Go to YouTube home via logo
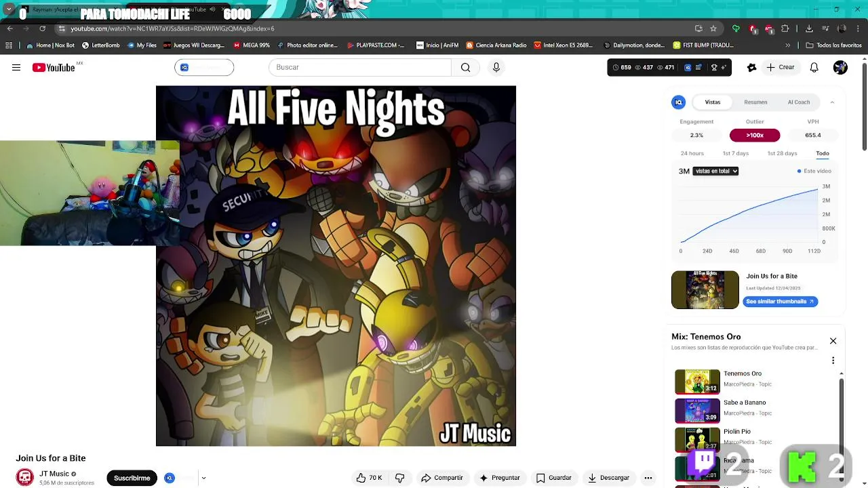This screenshot has width=868, height=488. [x=54, y=67]
